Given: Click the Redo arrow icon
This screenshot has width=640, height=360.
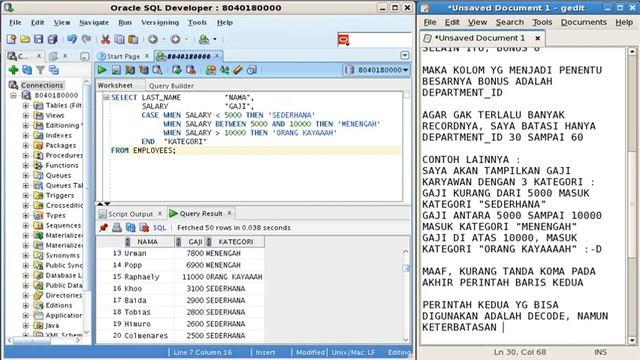Looking at the screenshot, I should [86, 39].
